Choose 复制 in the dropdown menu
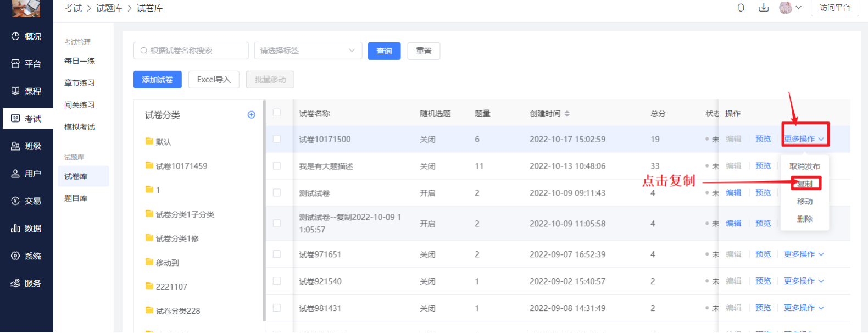This screenshot has height=333, width=868. point(805,184)
